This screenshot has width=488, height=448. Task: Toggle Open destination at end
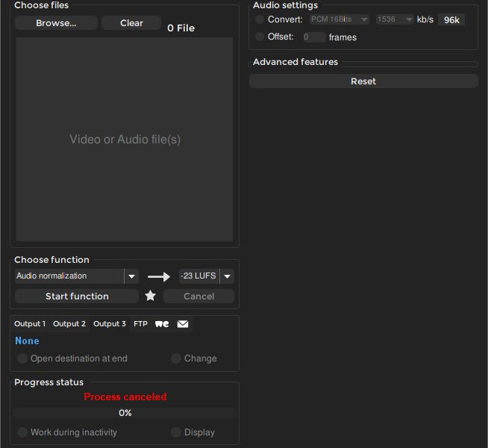click(x=22, y=358)
